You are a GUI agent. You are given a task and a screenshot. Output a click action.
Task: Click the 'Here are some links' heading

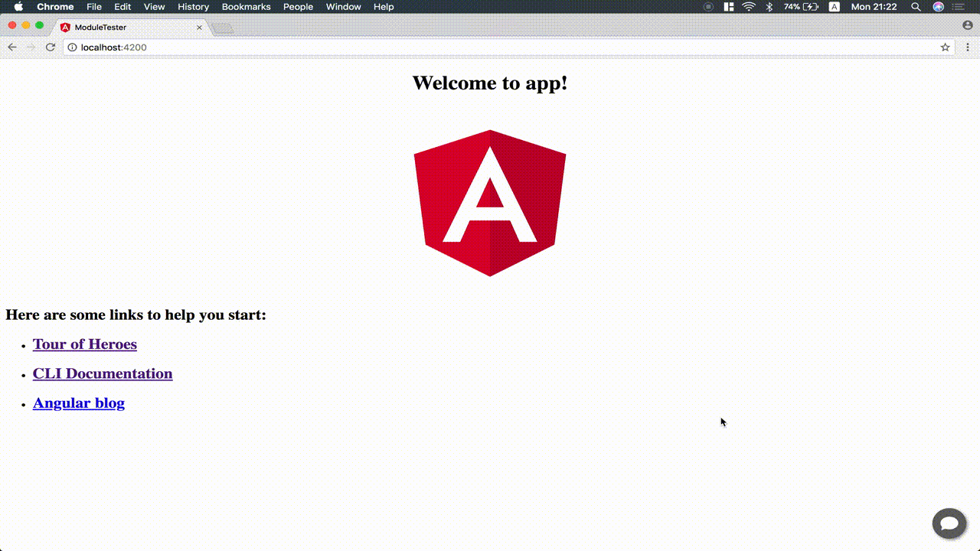pyautogui.click(x=136, y=315)
